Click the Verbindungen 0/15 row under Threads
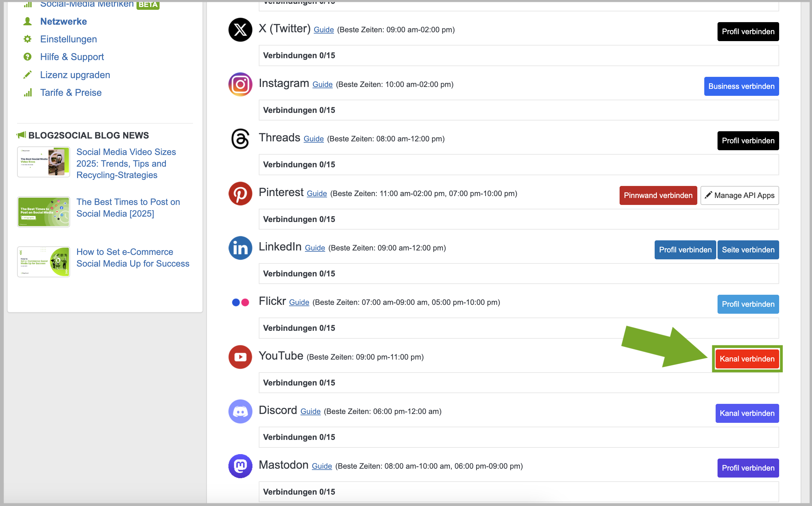The height and width of the screenshot is (506, 812). (518, 165)
